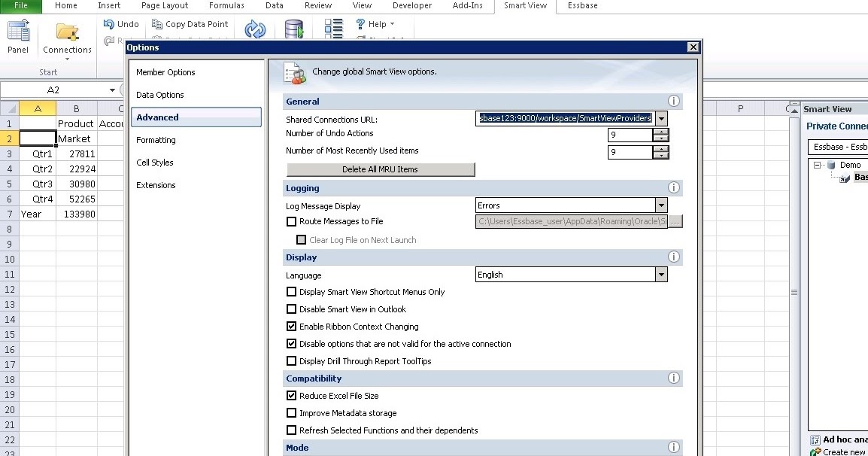Collapse the Demo node in the connection tree
The width and height of the screenshot is (868, 456).
pyautogui.click(x=817, y=164)
